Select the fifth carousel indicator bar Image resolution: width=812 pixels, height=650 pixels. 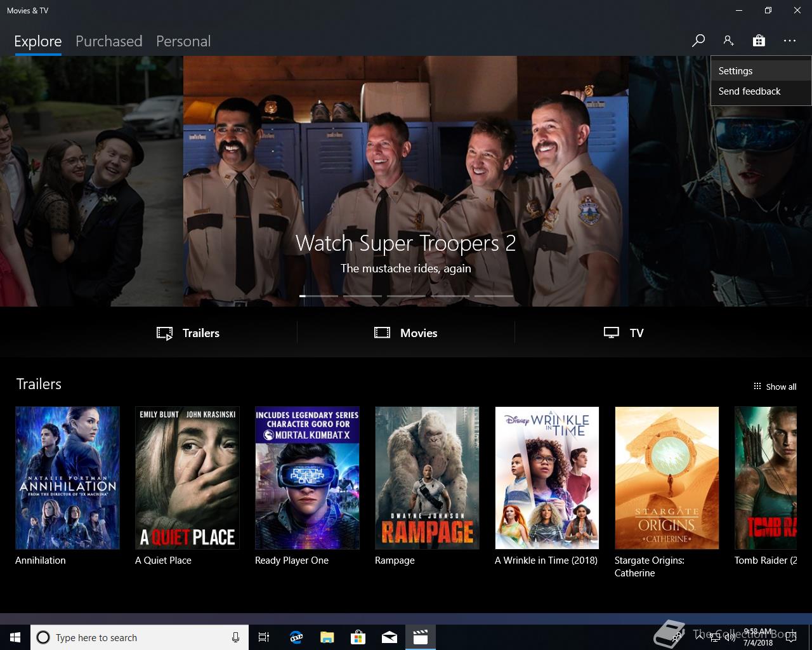click(494, 296)
